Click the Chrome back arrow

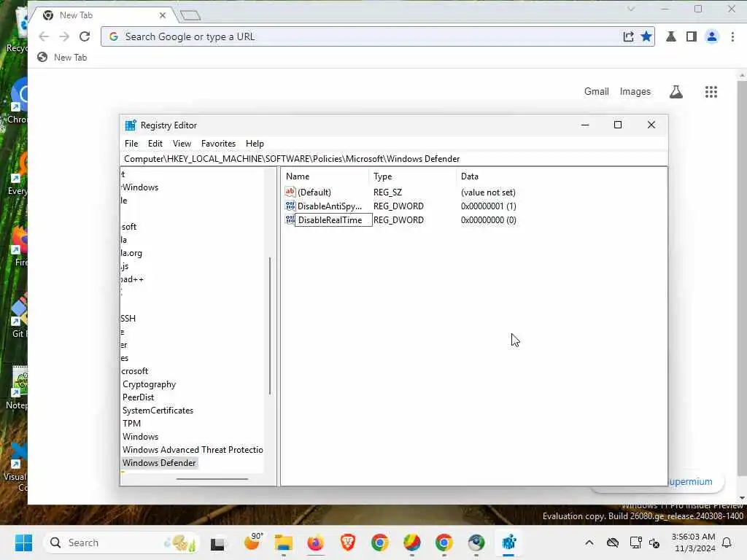pos(44,36)
